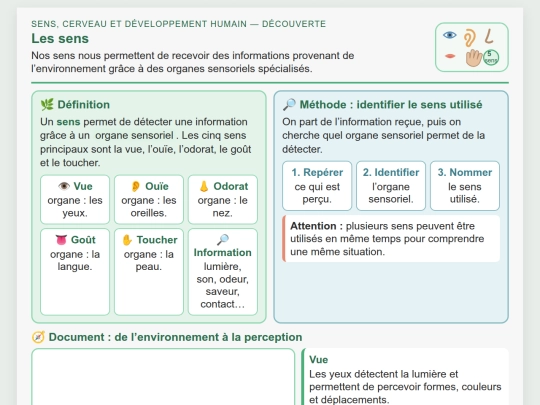Click 'Méthode : identifier le sens utilisé' heading
The height and width of the screenshot is (405, 540).
[x=391, y=105]
